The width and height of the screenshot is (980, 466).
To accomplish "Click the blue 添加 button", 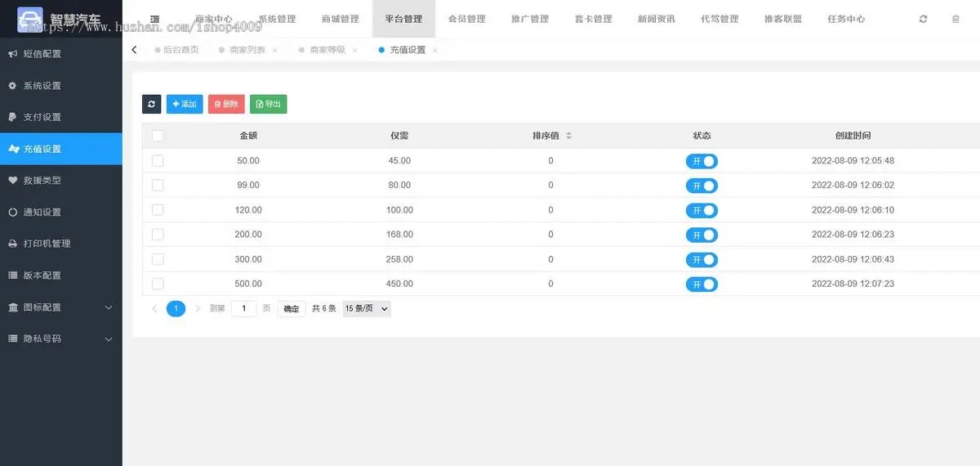I will [185, 104].
